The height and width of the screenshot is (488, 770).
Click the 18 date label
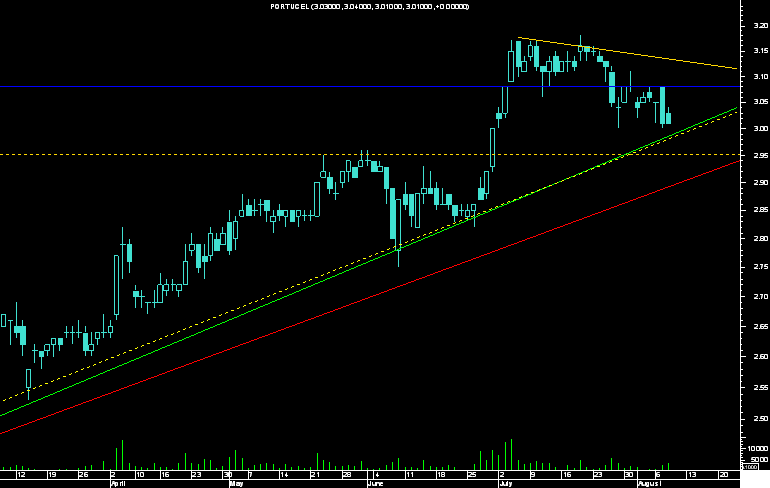(441, 475)
